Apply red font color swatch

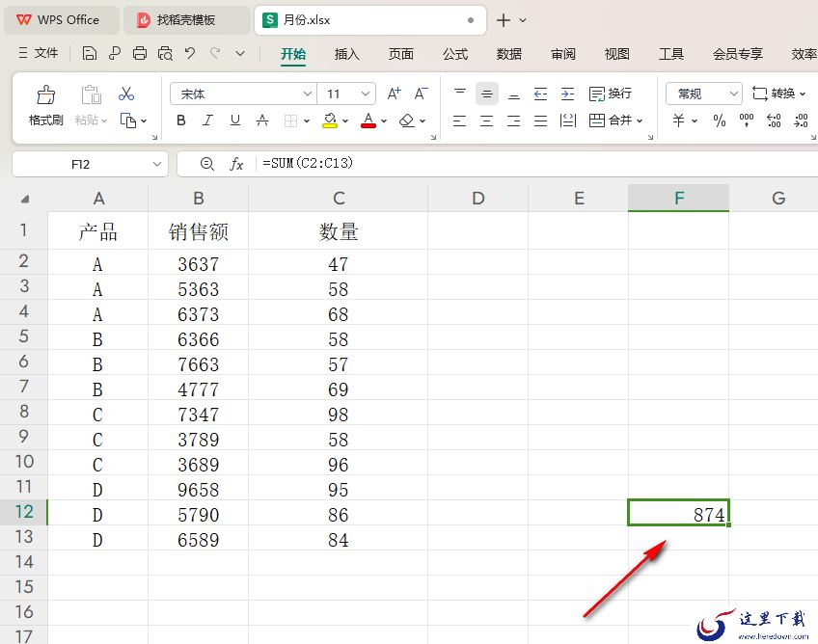pos(368,121)
